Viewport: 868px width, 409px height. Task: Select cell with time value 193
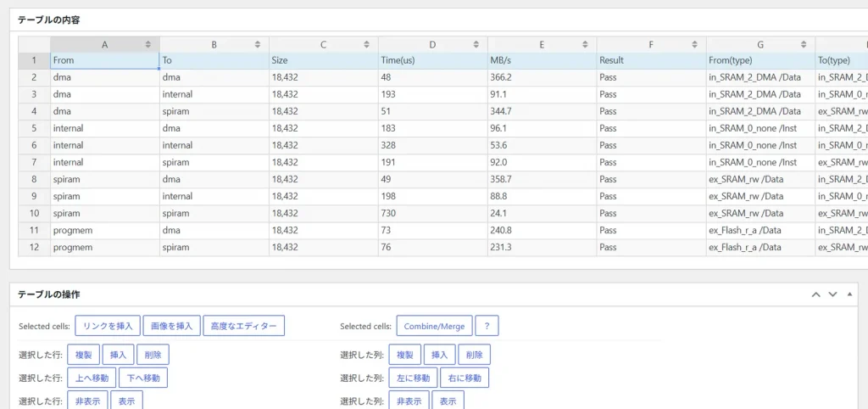433,95
